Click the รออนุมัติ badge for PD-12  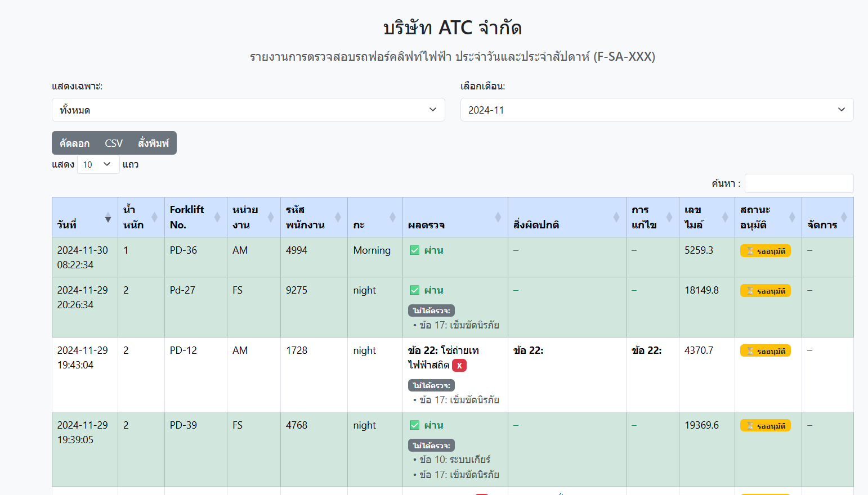point(765,351)
